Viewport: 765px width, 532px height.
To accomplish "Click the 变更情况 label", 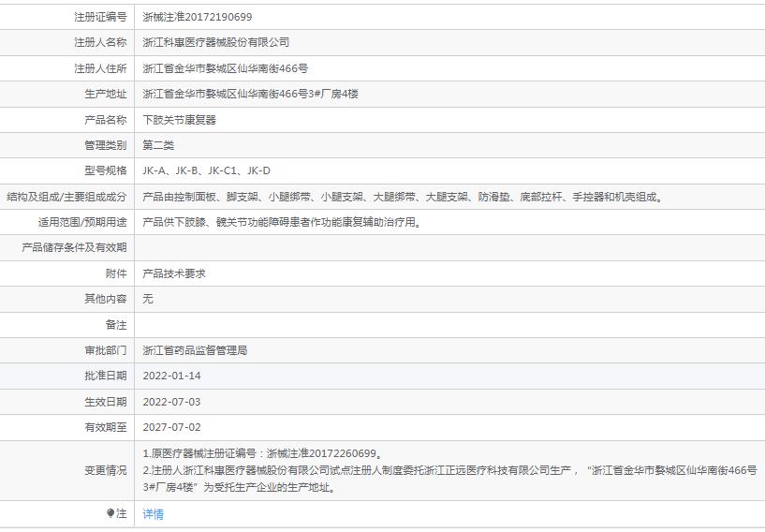I will click(106, 470).
